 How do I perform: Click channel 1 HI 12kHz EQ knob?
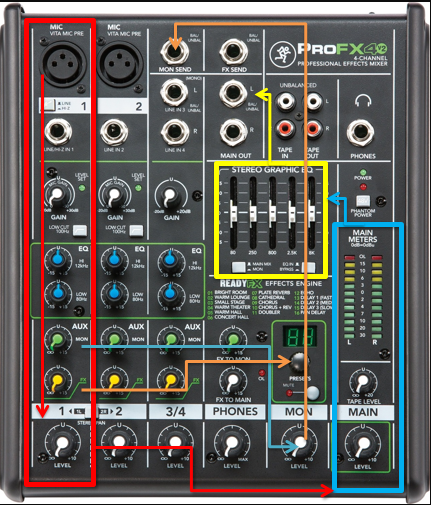[58, 260]
